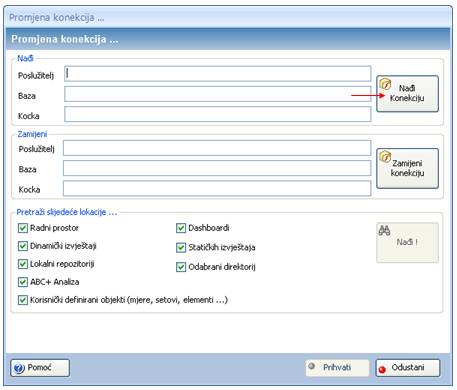Click the cube icon on Zamijeni konekciju

pyautogui.click(x=385, y=156)
